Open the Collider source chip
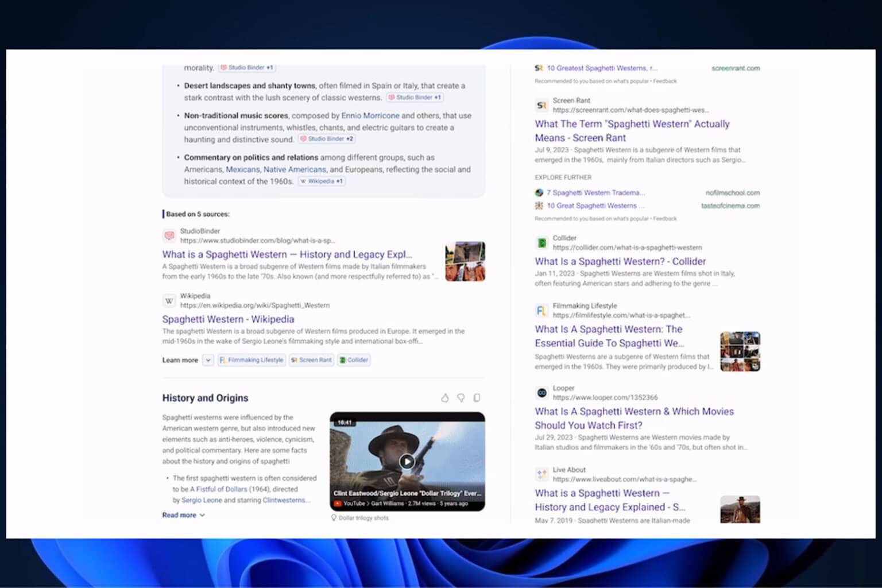Image resolution: width=882 pixels, height=588 pixels. (354, 360)
